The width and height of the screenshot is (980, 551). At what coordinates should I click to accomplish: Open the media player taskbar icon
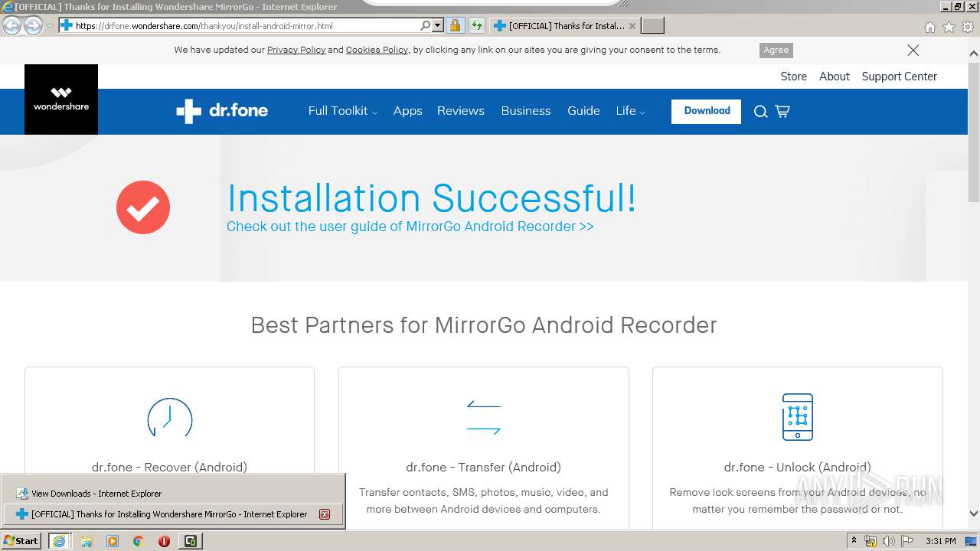coord(113,541)
